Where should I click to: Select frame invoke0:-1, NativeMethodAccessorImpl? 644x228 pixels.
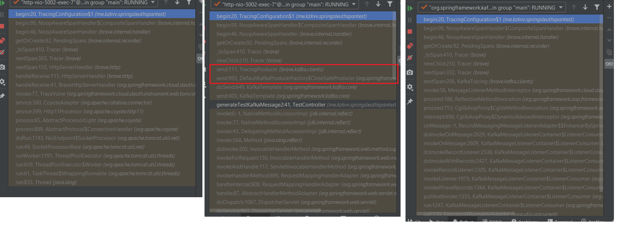[x=303, y=114]
